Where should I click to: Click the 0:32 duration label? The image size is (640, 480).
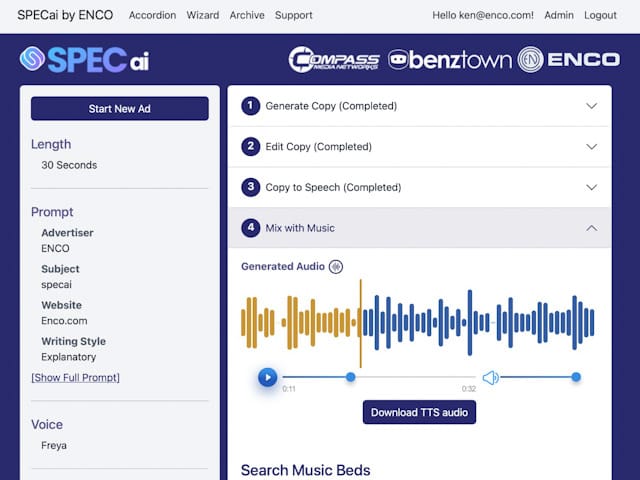[x=469, y=389]
